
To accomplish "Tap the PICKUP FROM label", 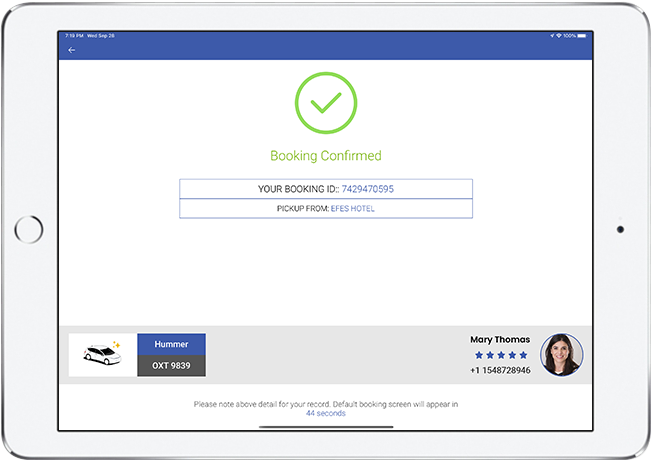I will tap(303, 209).
